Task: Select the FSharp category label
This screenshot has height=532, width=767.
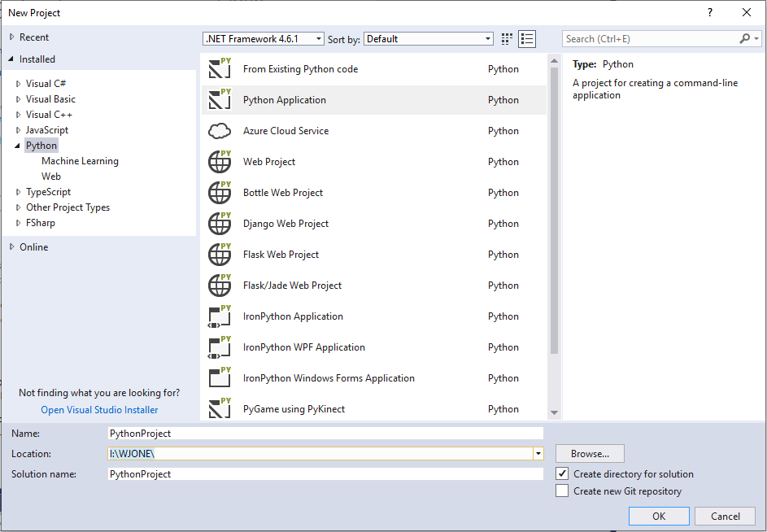Action: click(41, 223)
